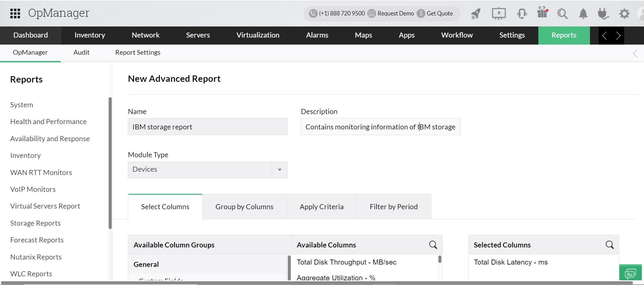Click the report Name input field
The image size is (644, 285).
point(208,127)
